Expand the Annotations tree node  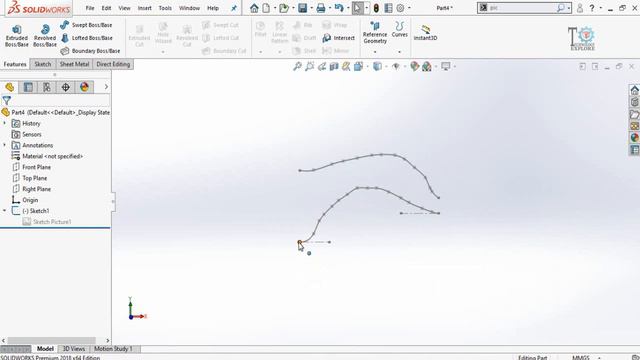(x=5, y=145)
